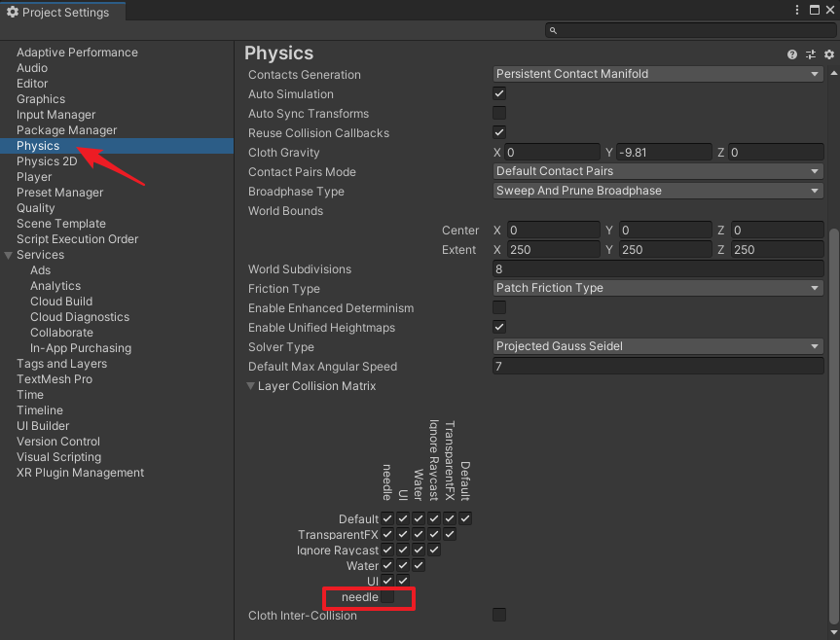Select the Timeline settings category

40,409
